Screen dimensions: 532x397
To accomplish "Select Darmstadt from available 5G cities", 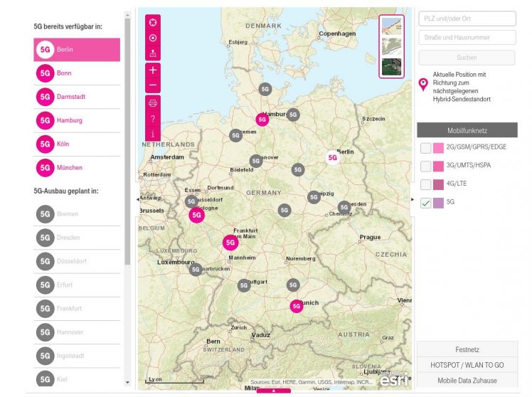I will point(70,97).
